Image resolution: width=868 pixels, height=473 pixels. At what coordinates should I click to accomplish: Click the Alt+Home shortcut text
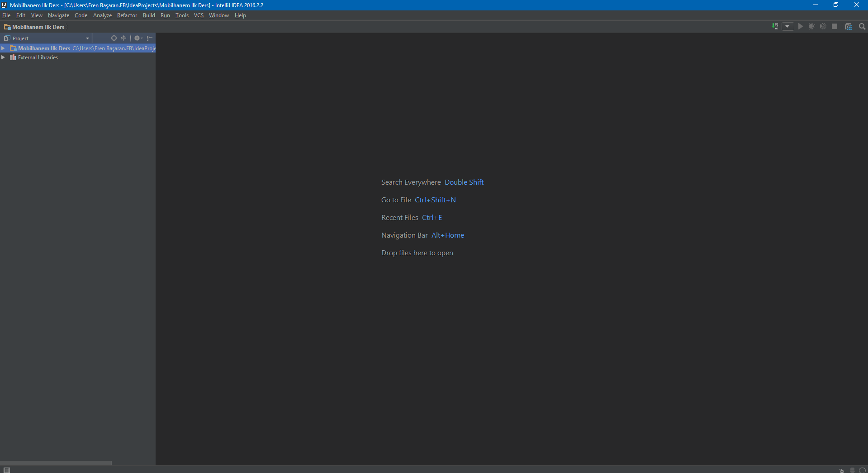[448, 235]
